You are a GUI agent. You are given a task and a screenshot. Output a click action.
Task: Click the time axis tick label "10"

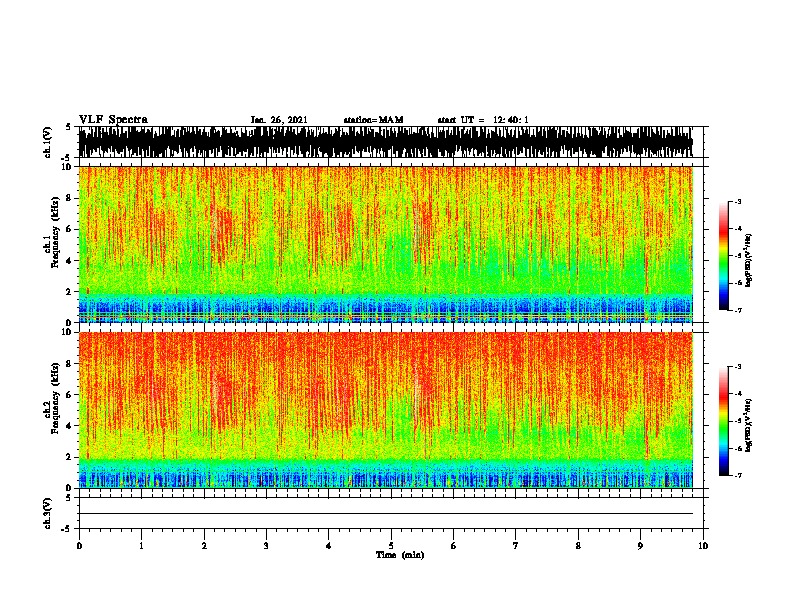coord(703,546)
